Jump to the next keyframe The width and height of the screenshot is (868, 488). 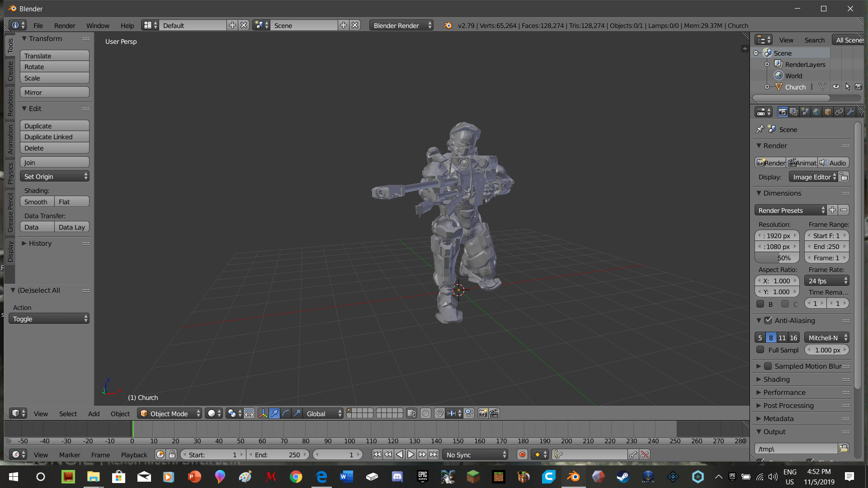[x=422, y=455]
